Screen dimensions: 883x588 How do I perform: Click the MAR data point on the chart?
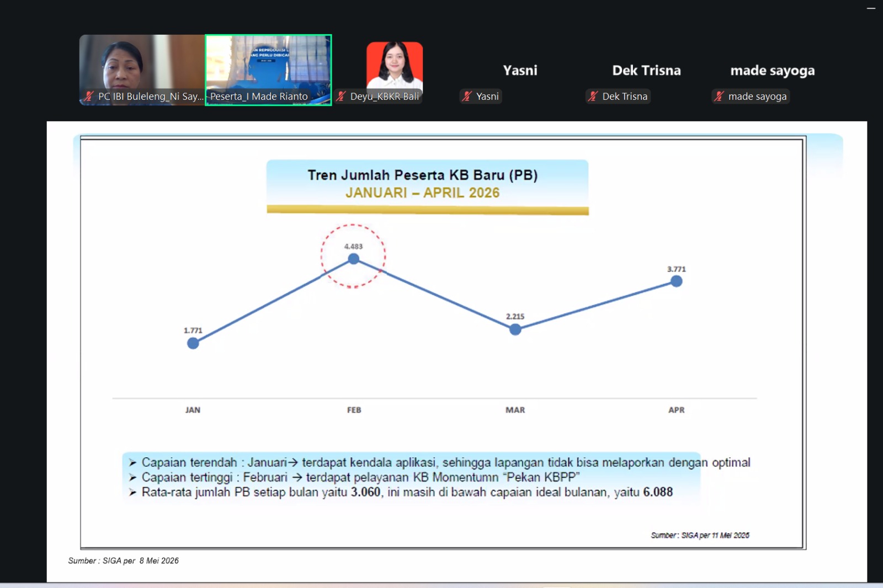[x=515, y=329]
